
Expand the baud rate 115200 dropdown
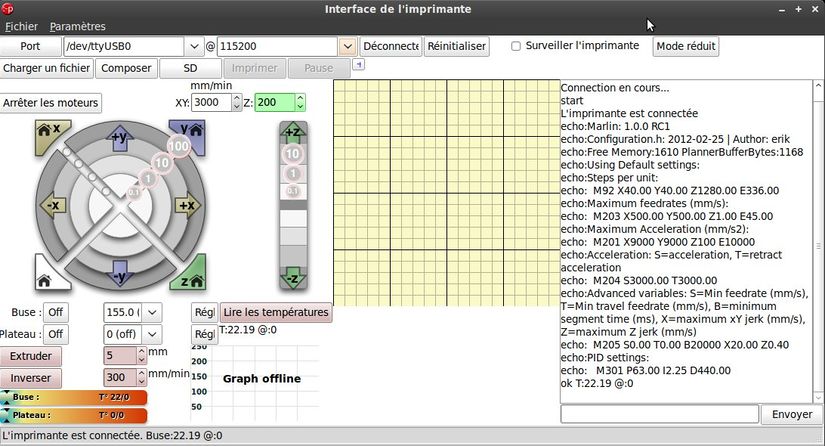pyautogui.click(x=347, y=46)
